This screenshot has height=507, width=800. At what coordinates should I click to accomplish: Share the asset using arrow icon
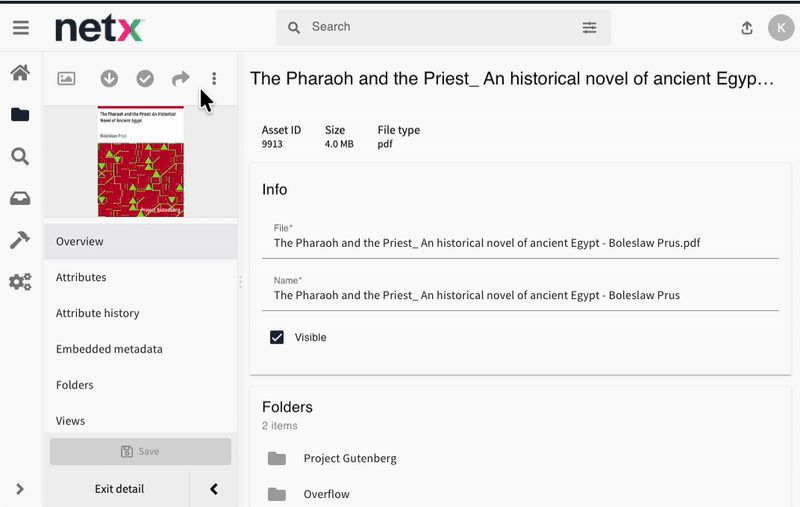point(180,79)
